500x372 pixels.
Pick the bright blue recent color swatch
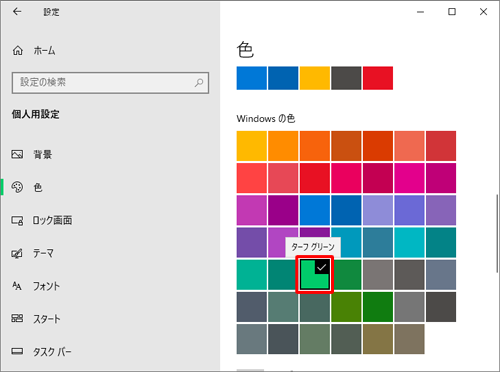click(252, 78)
